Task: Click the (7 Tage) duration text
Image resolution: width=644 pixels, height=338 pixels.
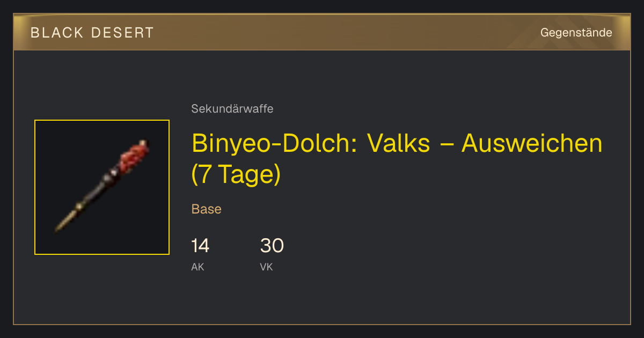Action: coord(236,175)
